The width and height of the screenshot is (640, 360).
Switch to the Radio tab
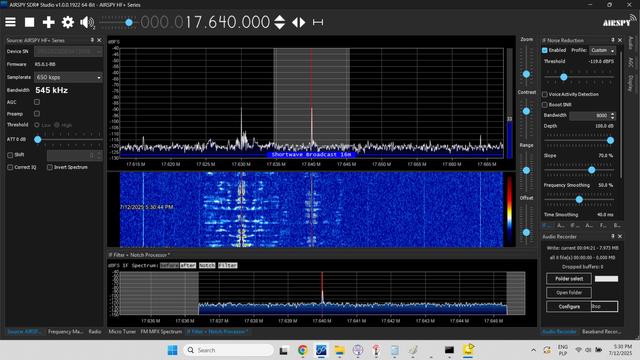(x=95, y=331)
